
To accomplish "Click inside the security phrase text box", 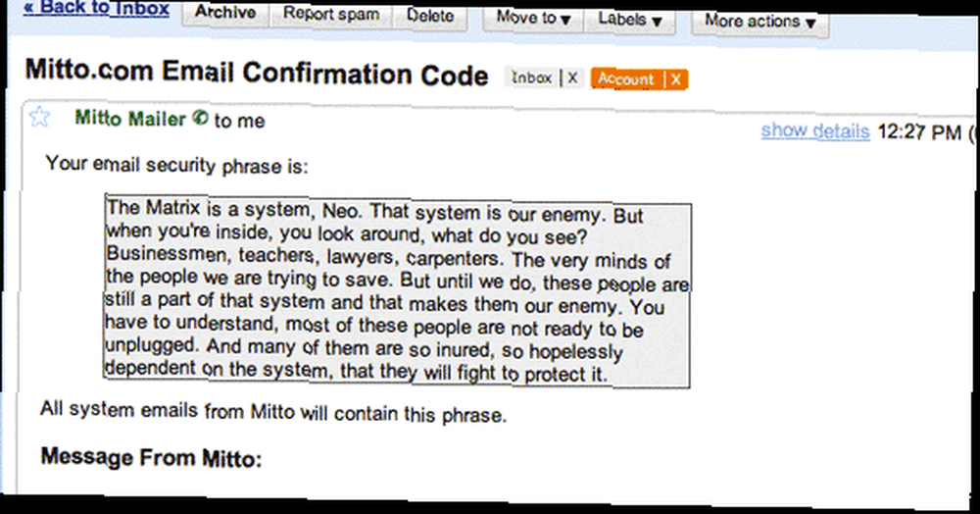I will (398, 291).
